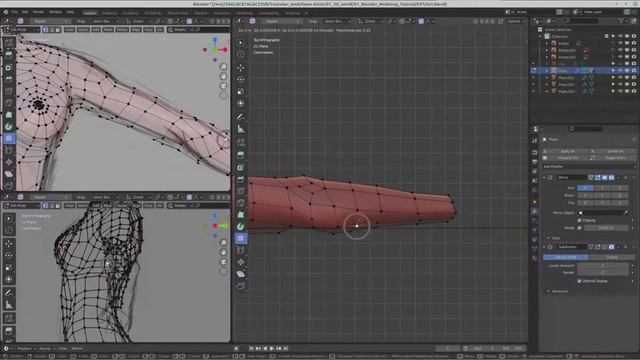This screenshot has width=640, height=360.
Task: Click the Merge distance value field
Action: pos(606,228)
